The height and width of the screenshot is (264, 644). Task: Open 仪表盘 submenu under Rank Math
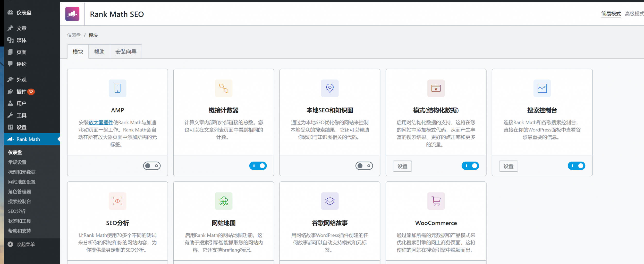click(x=15, y=152)
